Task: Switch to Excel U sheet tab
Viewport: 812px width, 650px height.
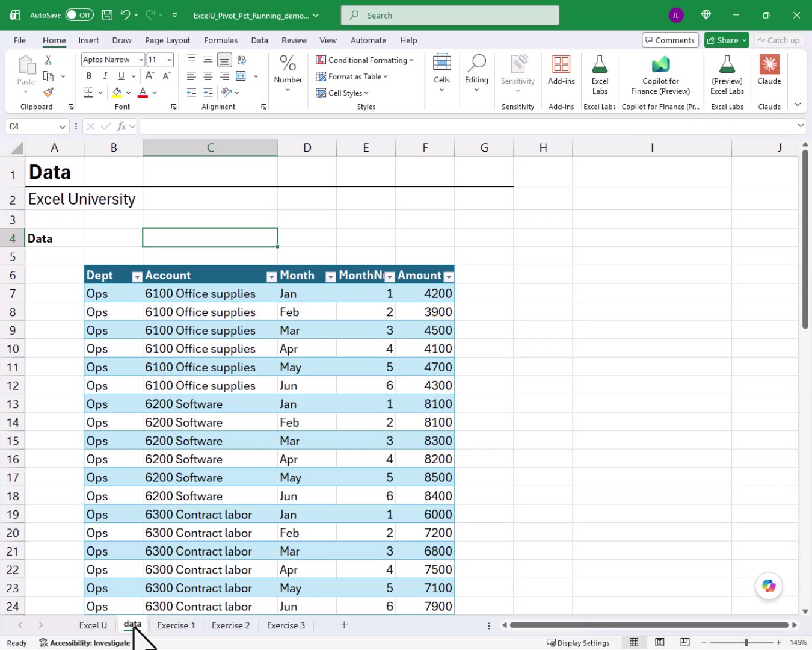Action: click(93, 625)
